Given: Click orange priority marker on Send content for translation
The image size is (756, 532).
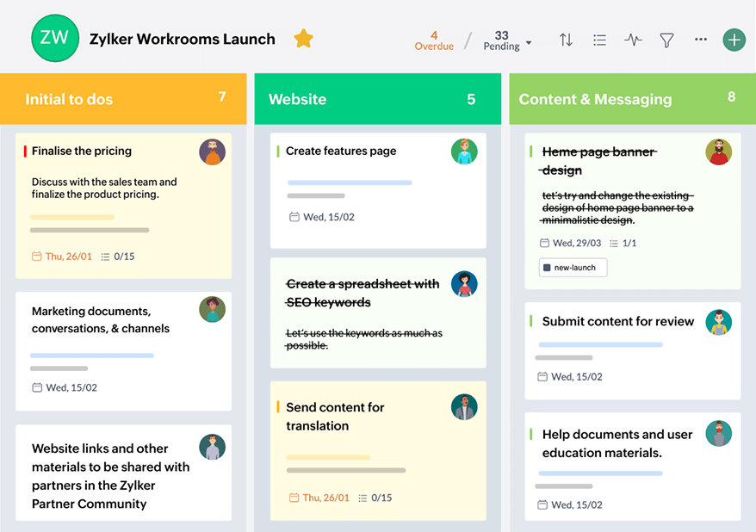Looking at the screenshot, I should [x=278, y=406].
